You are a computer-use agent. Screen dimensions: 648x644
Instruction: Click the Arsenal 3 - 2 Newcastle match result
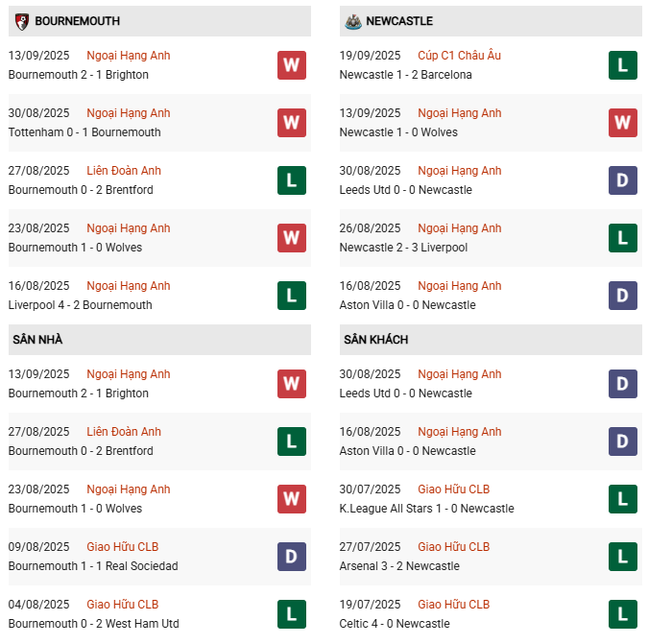pos(399,566)
